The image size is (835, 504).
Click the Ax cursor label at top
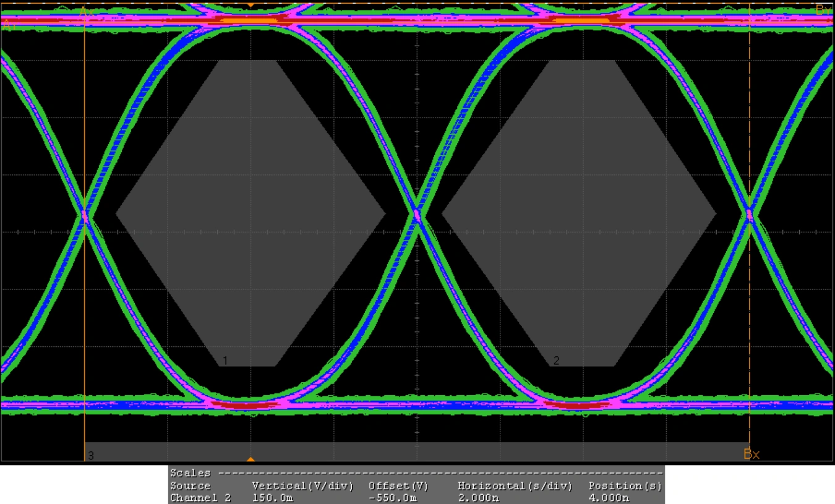[87, 12]
